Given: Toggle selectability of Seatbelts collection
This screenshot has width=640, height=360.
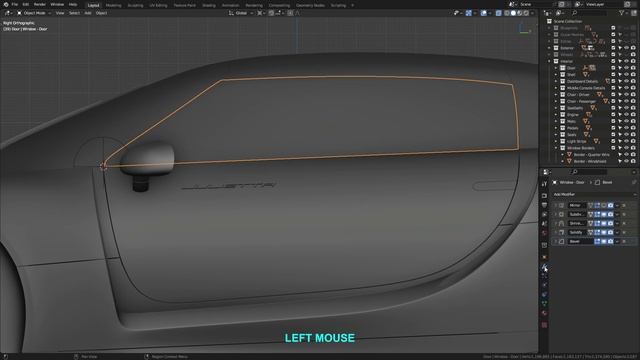Looking at the screenshot, I should (x=620, y=108).
